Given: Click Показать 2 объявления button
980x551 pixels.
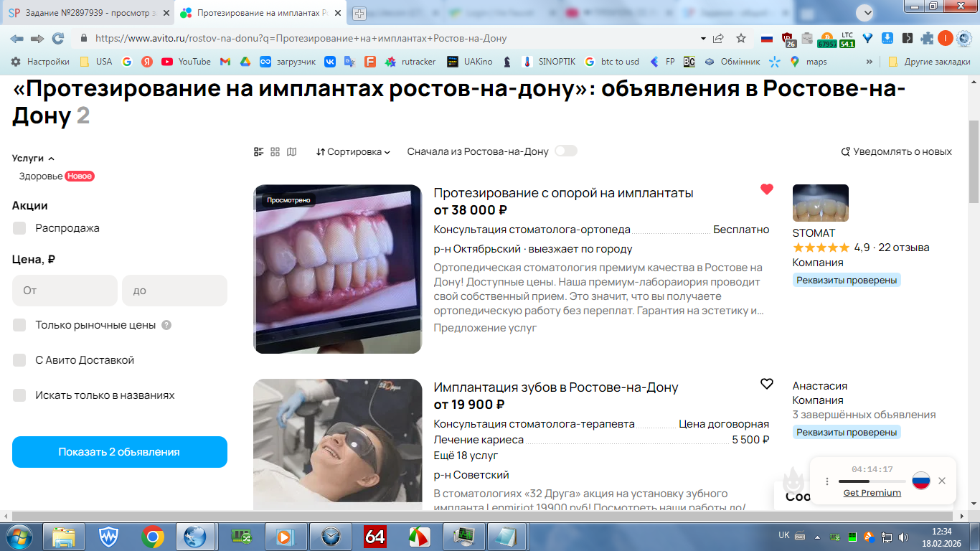Looking at the screenshot, I should tap(120, 452).
